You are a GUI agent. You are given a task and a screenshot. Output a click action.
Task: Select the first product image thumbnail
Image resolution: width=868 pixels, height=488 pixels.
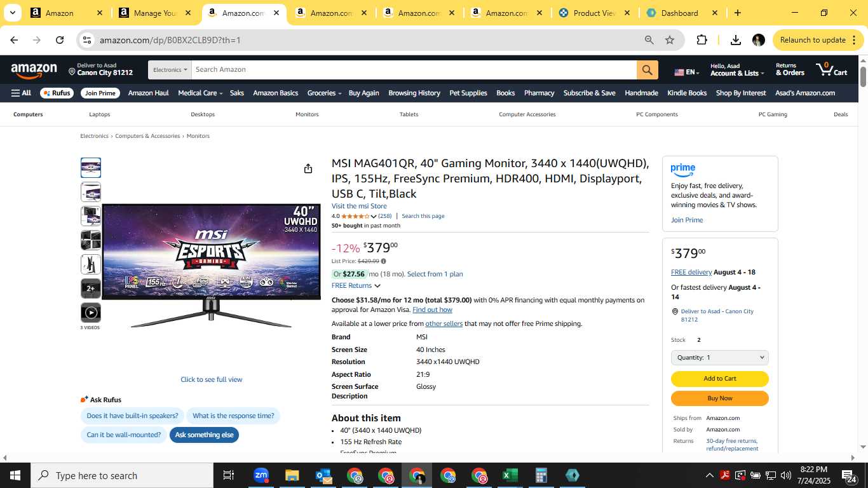tap(91, 168)
